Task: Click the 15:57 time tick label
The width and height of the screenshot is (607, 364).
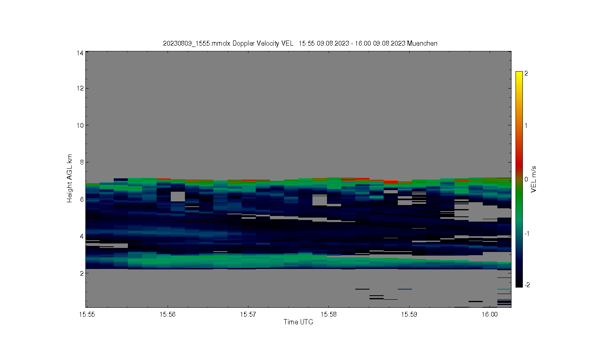Action: (x=248, y=314)
